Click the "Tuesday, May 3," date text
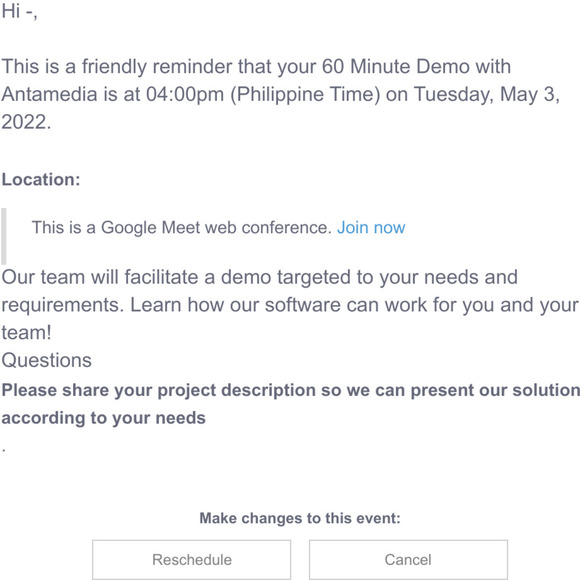Image resolution: width=580 pixels, height=580 pixels. click(x=487, y=94)
